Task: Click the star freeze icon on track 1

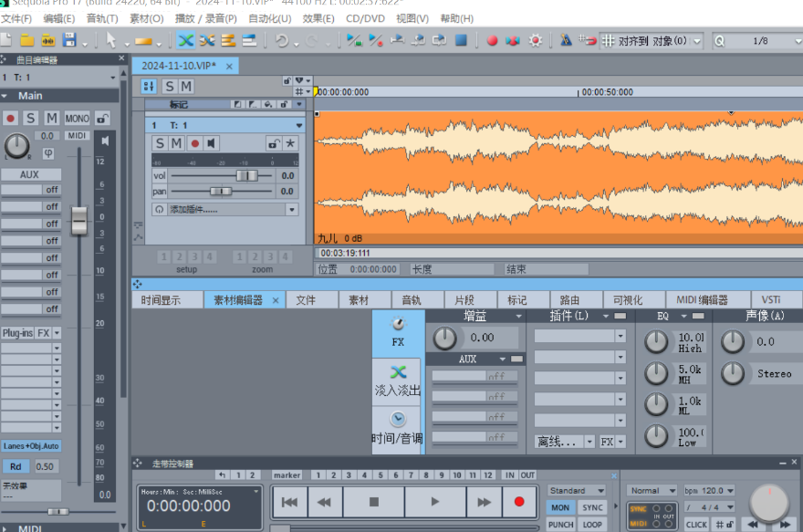Action: pyautogui.click(x=290, y=143)
